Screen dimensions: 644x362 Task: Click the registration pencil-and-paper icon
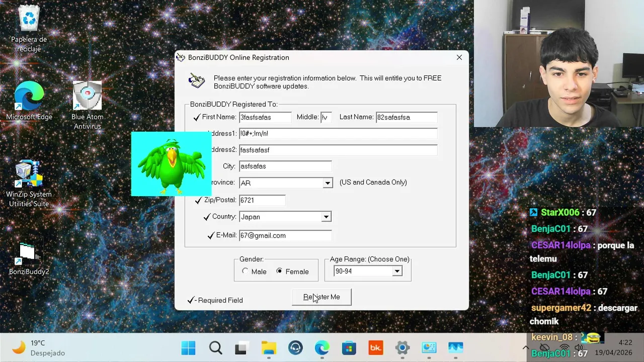(x=197, y=80)
